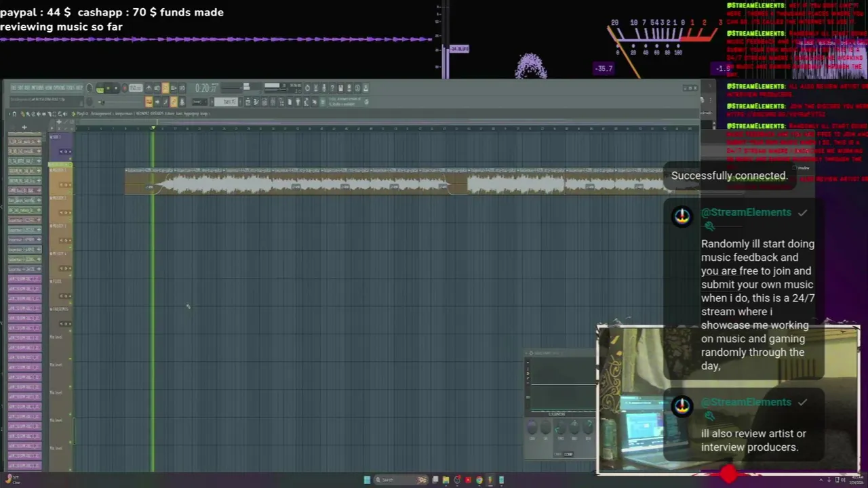Viewport: 868px width, 488px height.
Task: Click the microphone one-click recording icon
Action: point(324,87)
